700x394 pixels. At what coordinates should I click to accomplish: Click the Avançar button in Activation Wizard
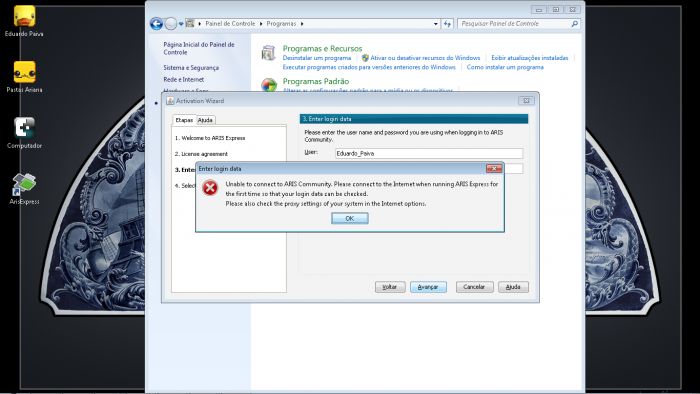coord(428,287)
